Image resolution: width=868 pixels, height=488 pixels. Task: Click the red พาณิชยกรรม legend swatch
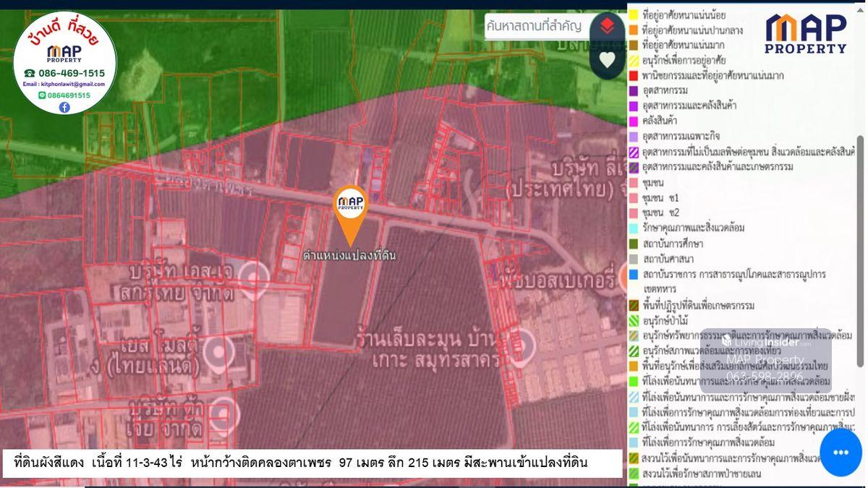point(633,75)
